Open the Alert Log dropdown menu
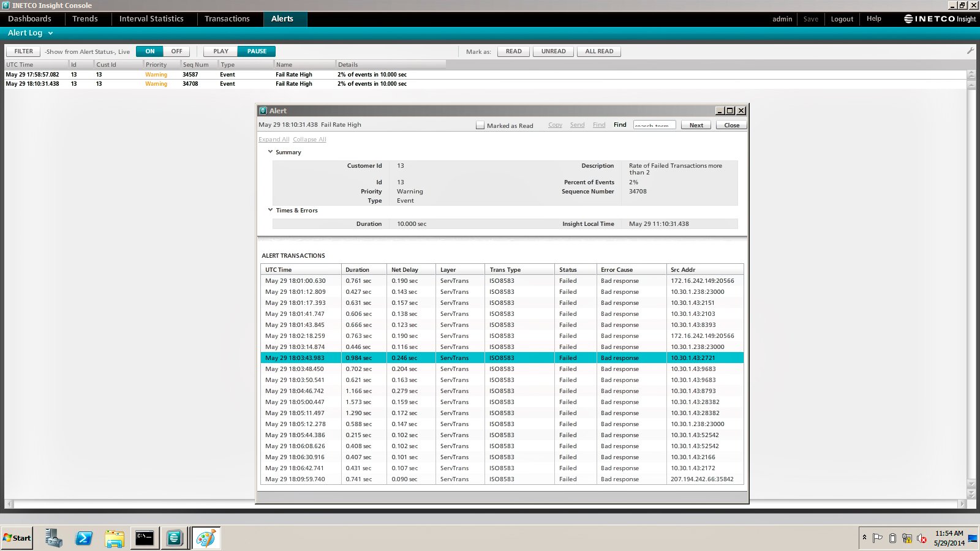 click(31, 33)
